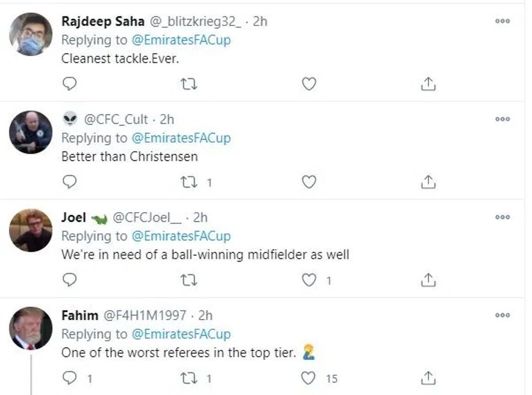View Joel's profile picture
Screen dimensions: 532x395
(x=31, y=230)
